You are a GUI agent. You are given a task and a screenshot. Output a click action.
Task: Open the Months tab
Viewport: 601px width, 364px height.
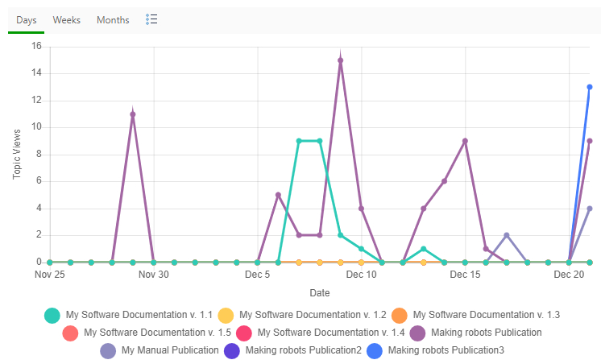click(113, 20)
